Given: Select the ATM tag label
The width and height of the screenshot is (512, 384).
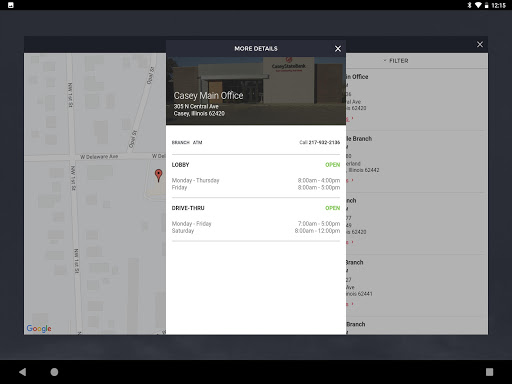Looking at the screenshot, I should tap(197, 142).
